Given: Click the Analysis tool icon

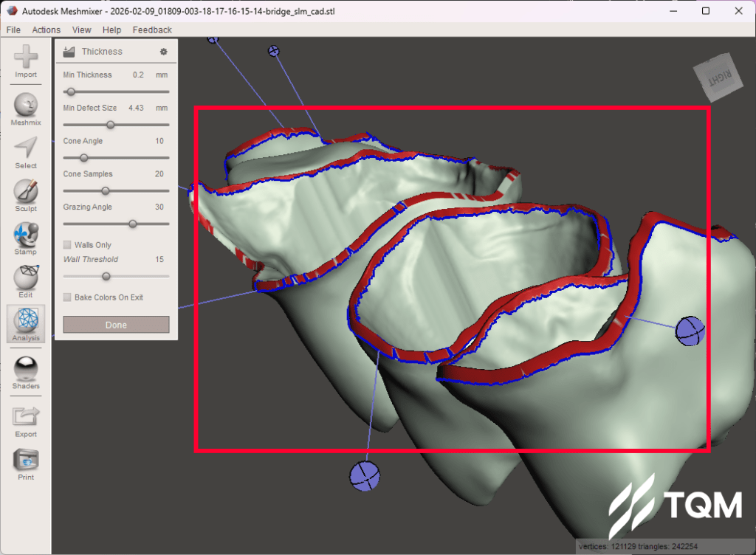Looking at the screenshot, I should (x=26, y=321).
